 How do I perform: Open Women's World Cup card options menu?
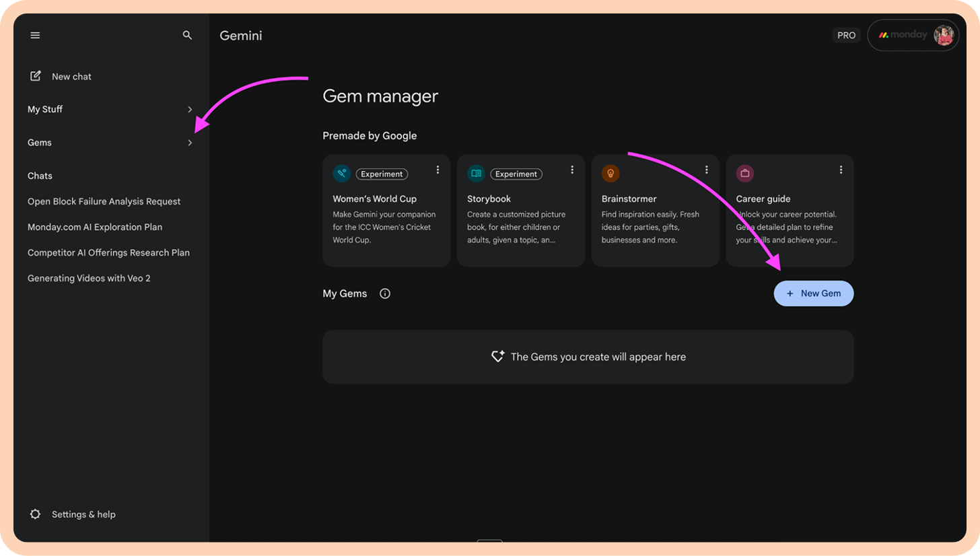coord(438,170)
